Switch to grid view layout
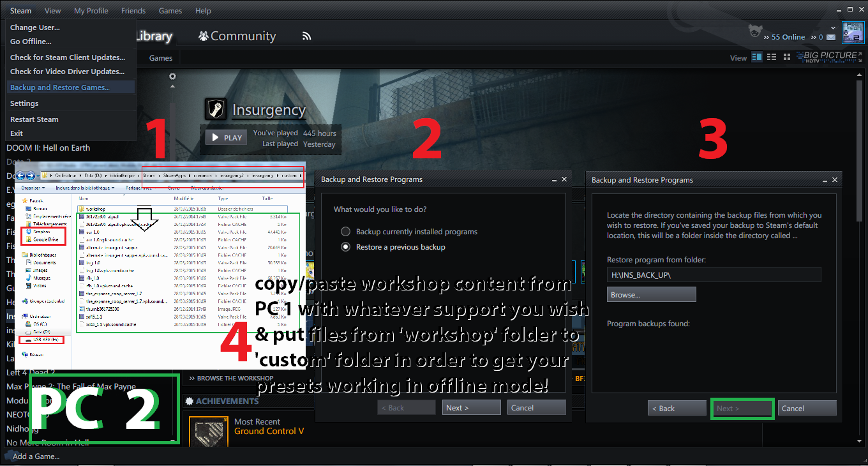Viewport: 868px width, 466px height. [x=786, y=57]
